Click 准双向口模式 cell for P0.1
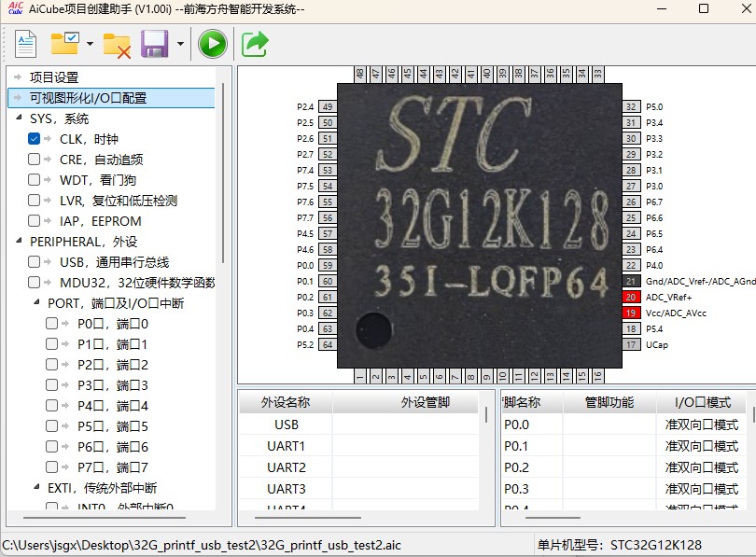Screen dimensions: 756x557 click(x=702, y=446)
